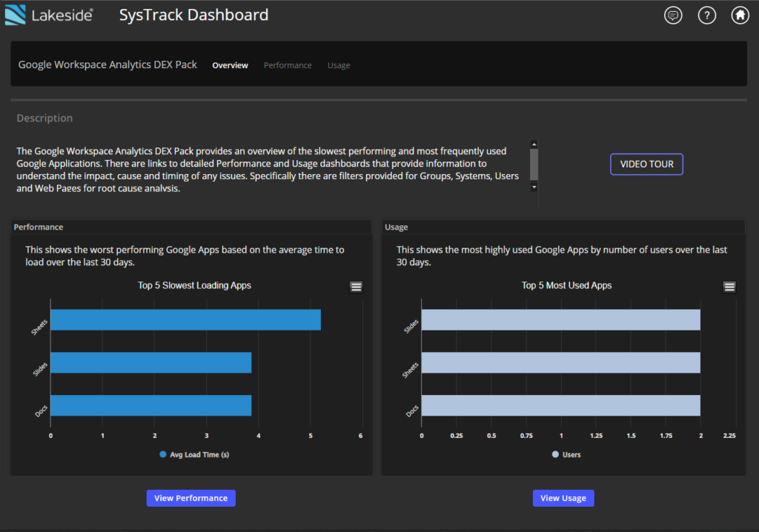Toggle the Users legend series
759x532 pixels.
(566, 454)
